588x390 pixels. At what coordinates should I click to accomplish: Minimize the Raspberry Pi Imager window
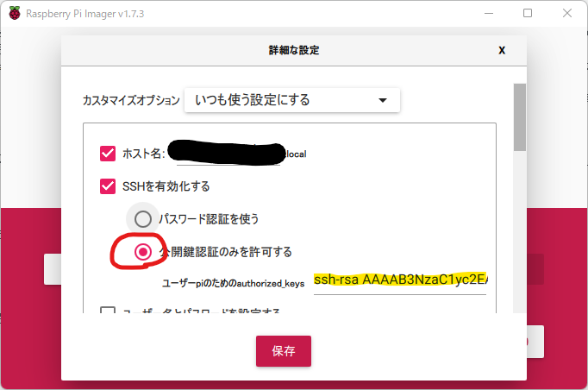point(489,13)
